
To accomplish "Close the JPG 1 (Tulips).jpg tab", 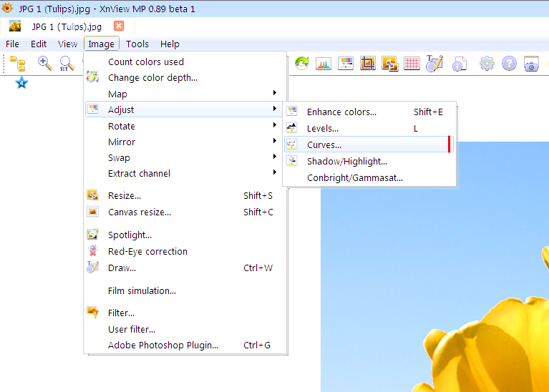I will [119, 26].
